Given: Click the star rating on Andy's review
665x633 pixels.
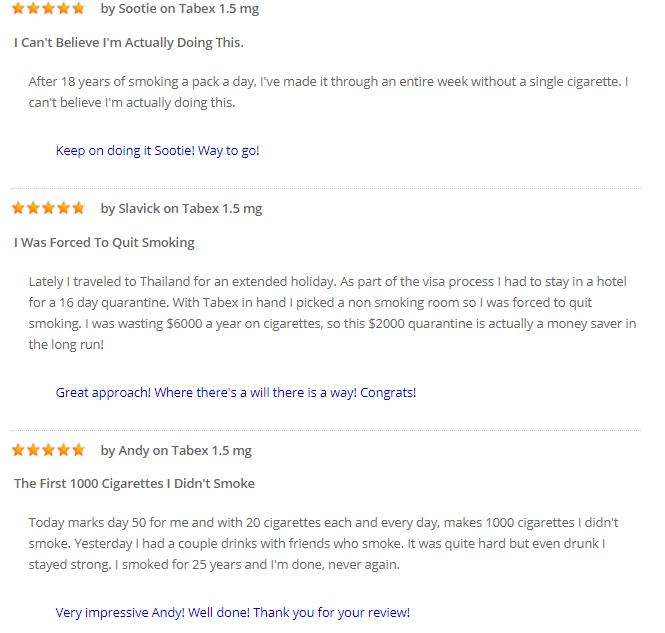Looking at the screenshot, I should point(48,449).
